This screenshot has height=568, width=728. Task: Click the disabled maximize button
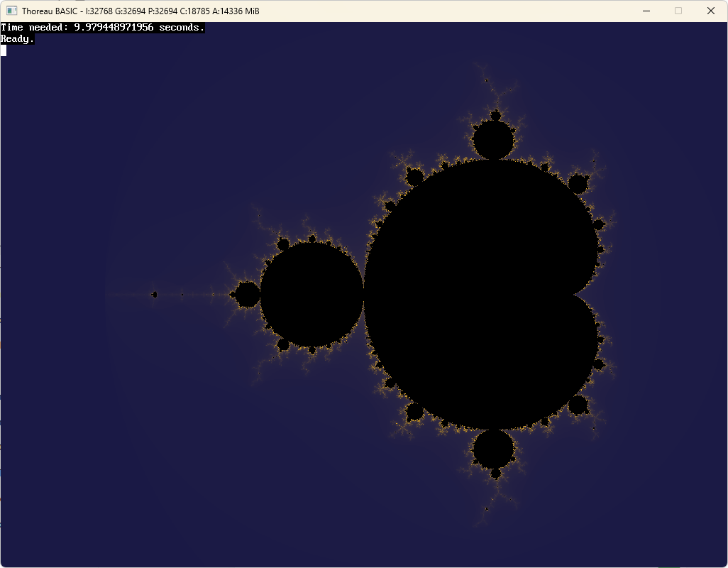click(678, 11)
